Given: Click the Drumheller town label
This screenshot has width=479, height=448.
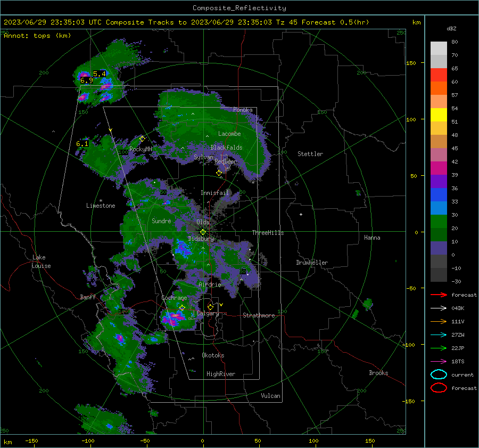Looking at the screenshot, I should [312, 263].
